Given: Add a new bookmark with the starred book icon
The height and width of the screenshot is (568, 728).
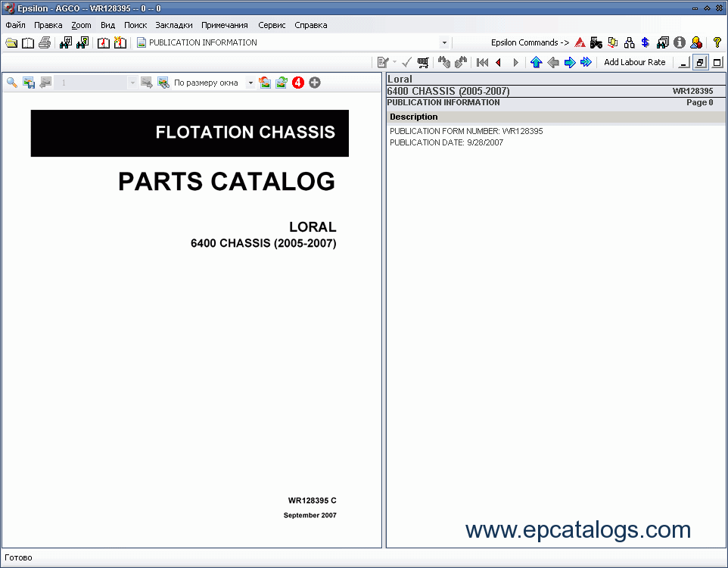Looking at the screenshot, I should pos(120,42).
